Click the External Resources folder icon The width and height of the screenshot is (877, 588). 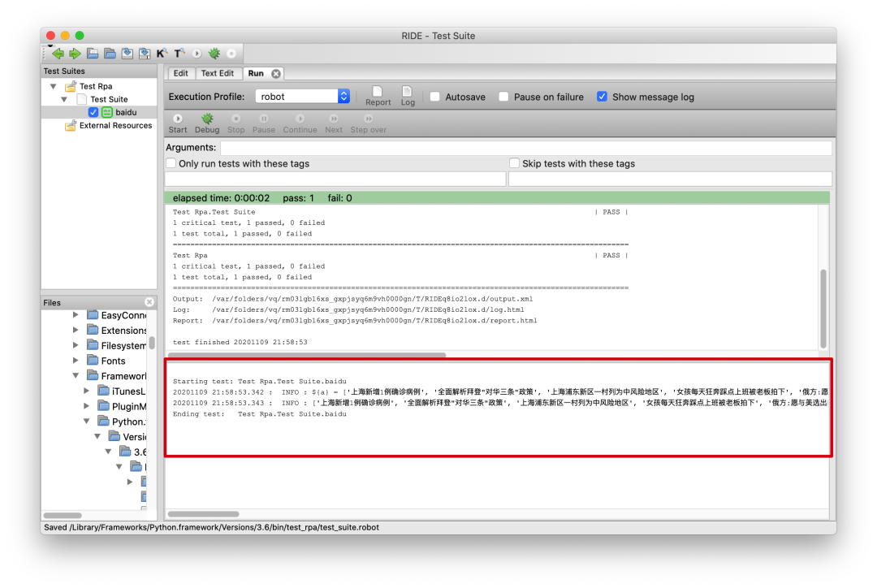tap(71, 126)
